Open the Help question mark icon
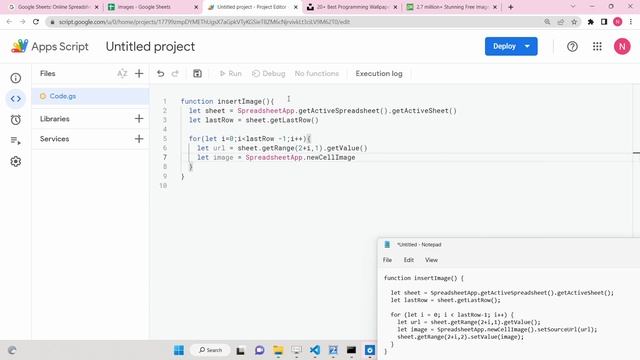 coord(572,47)
